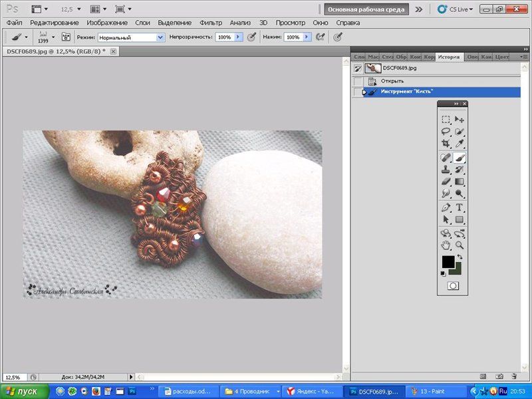The image size is (532, 399).
Task: Select the Zoom magnifier tool
Action: 460,245
